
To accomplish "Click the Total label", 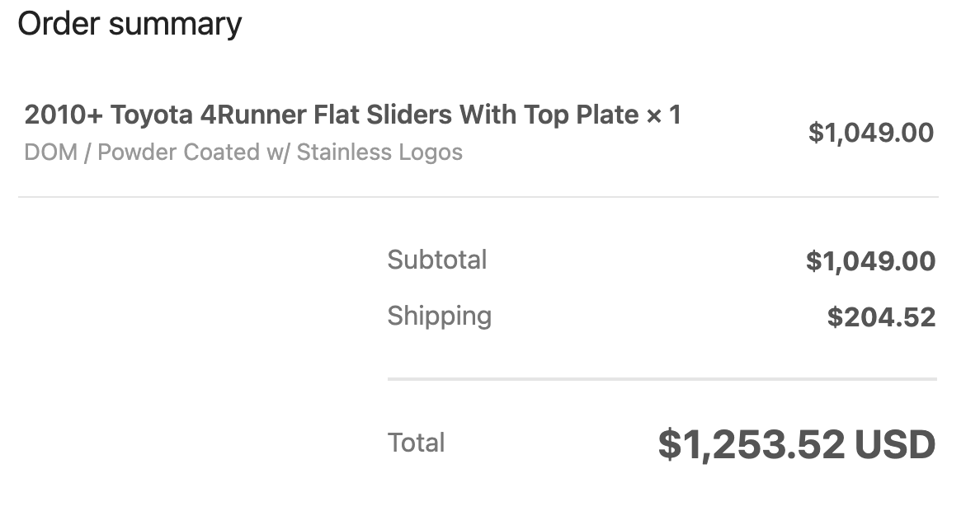I will (417, 443).
